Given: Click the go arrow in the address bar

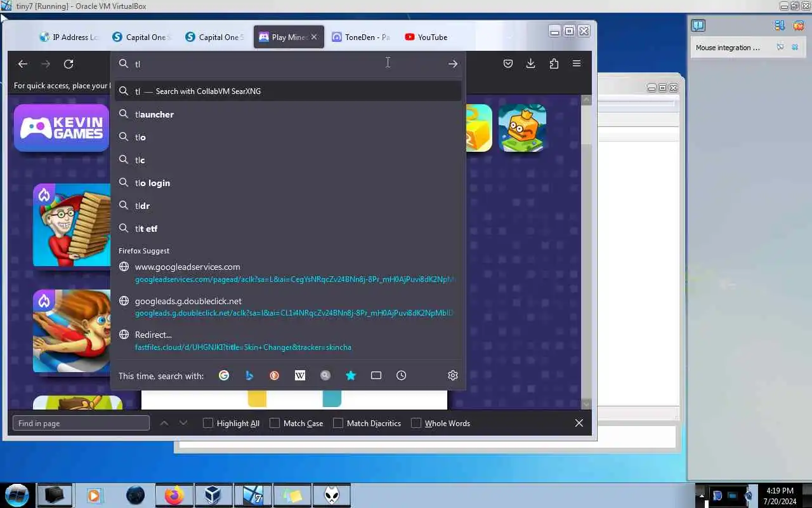Looking at the screenshot, I should click(453, 63).
